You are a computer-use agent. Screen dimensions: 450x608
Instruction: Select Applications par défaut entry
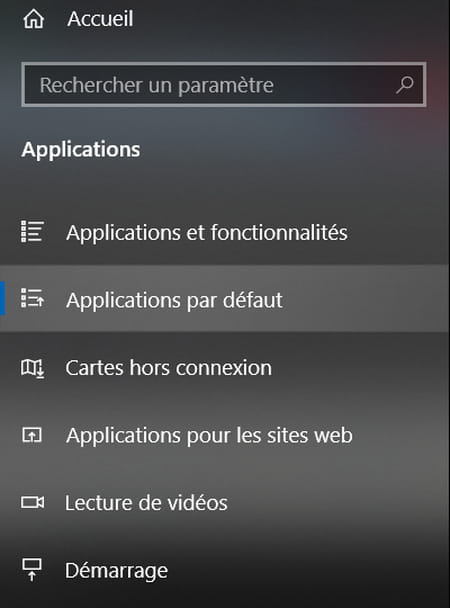(x=225, y=299)
